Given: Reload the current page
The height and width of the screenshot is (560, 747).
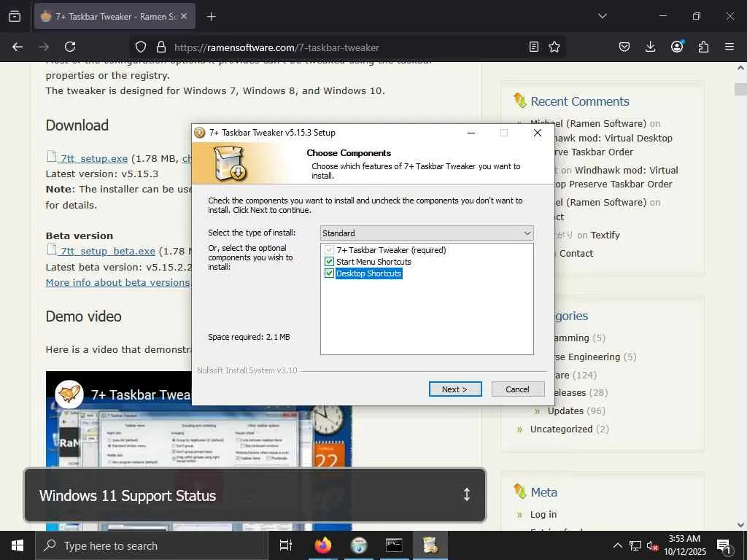Looking at the screenshot, I should (x=70, y=47).
